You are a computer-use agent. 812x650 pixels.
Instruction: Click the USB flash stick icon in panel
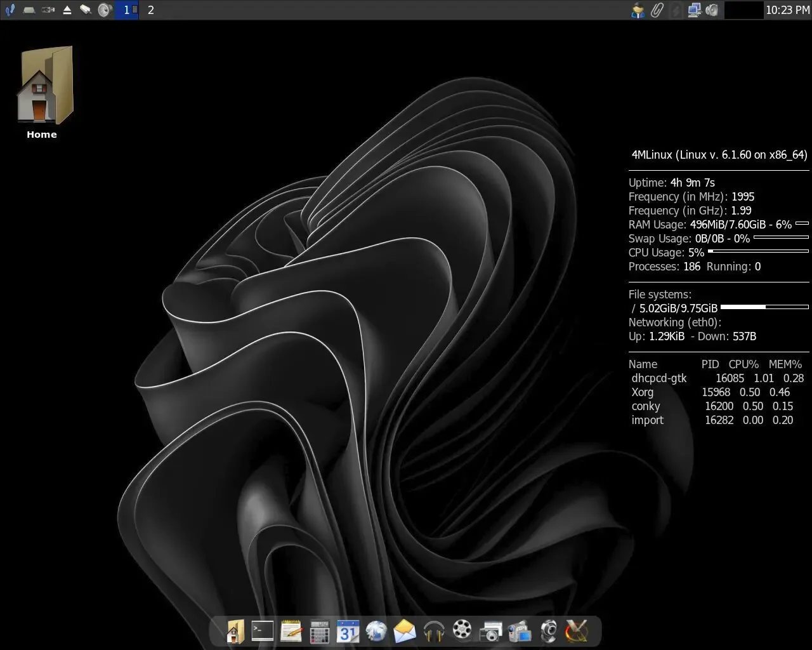coord(86,10)
